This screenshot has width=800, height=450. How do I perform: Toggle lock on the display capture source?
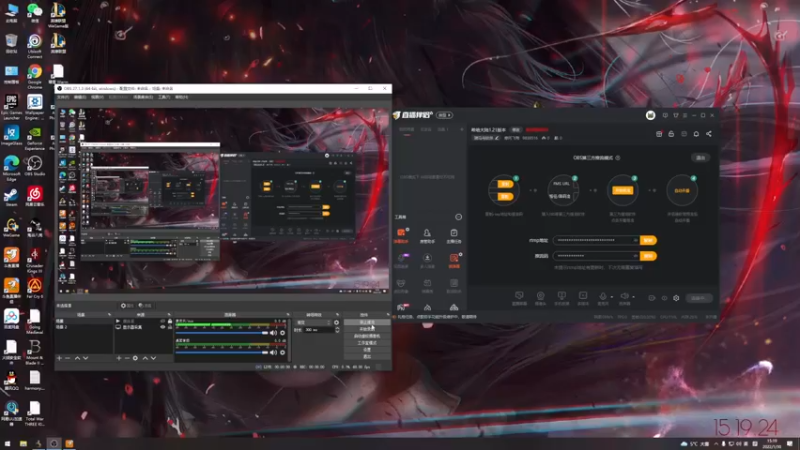(170, 327)
